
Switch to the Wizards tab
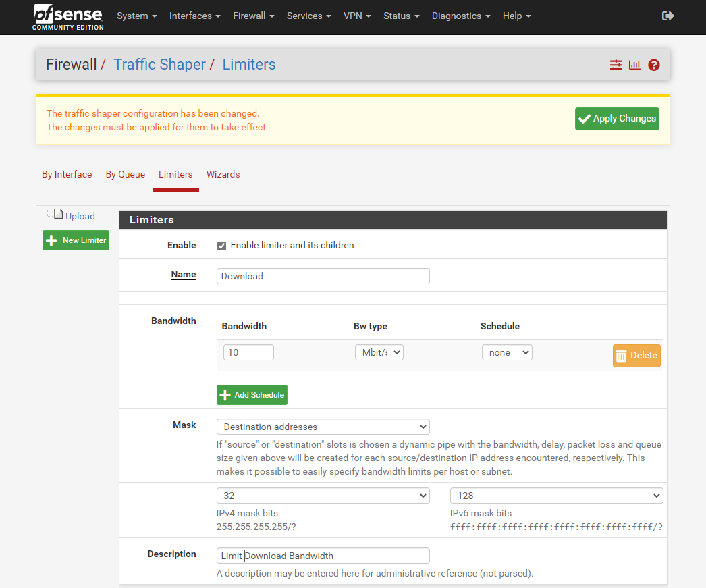click(223, 174)
